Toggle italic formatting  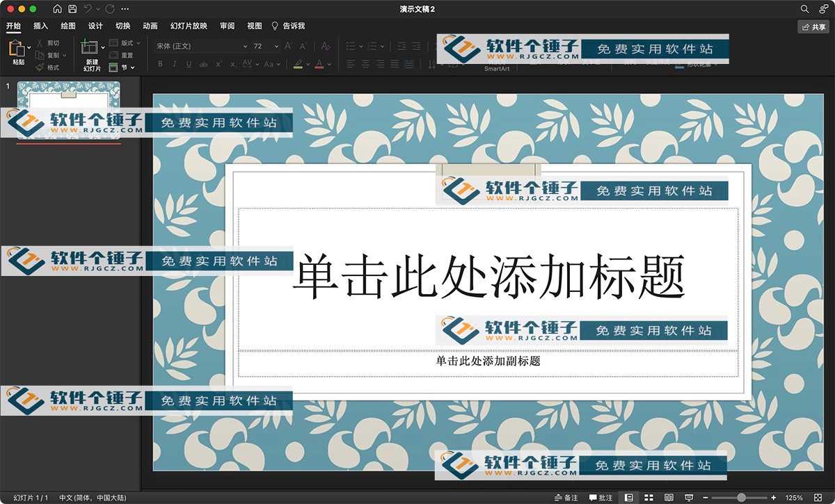175,64
